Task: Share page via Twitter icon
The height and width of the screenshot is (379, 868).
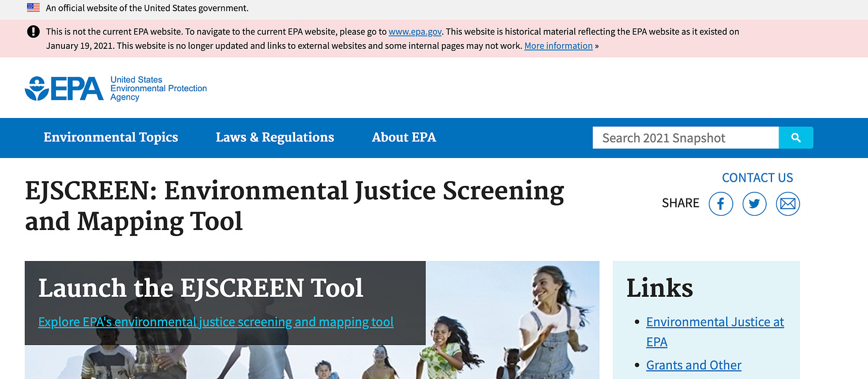Action: click(x=754, y=204)
